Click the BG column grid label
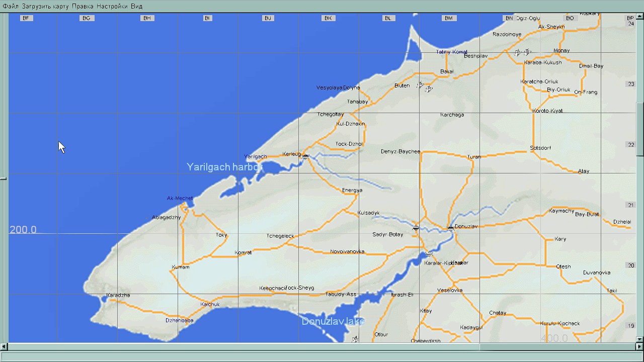Image resolution: width=644 pixels, height=362 pixels. (x=87, y=18)
